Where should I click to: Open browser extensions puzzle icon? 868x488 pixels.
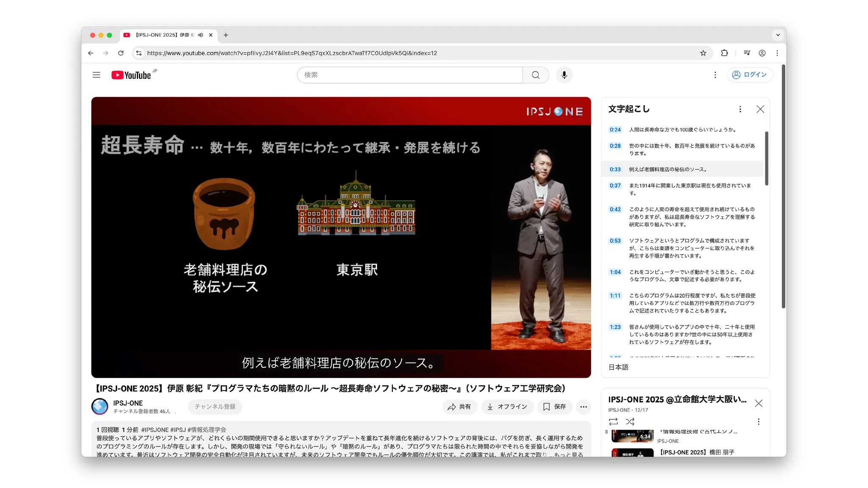(724, 53)
